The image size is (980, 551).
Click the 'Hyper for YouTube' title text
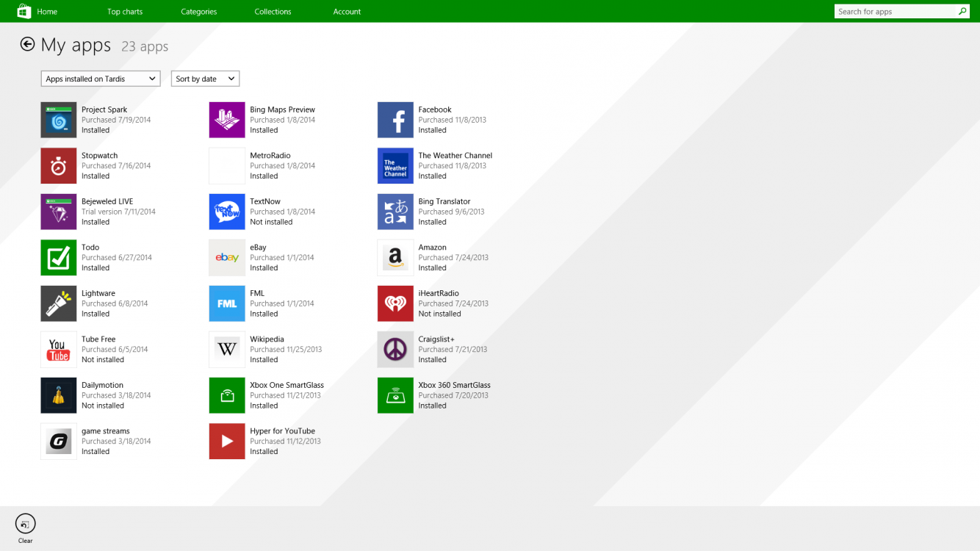tap(282, 431)
